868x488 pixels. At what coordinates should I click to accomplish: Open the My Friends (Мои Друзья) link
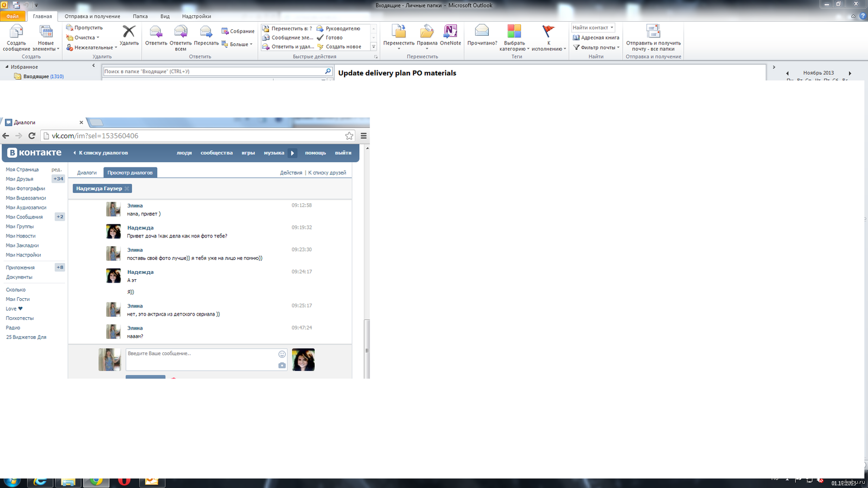pyautogui.click(x=20, y=179)
